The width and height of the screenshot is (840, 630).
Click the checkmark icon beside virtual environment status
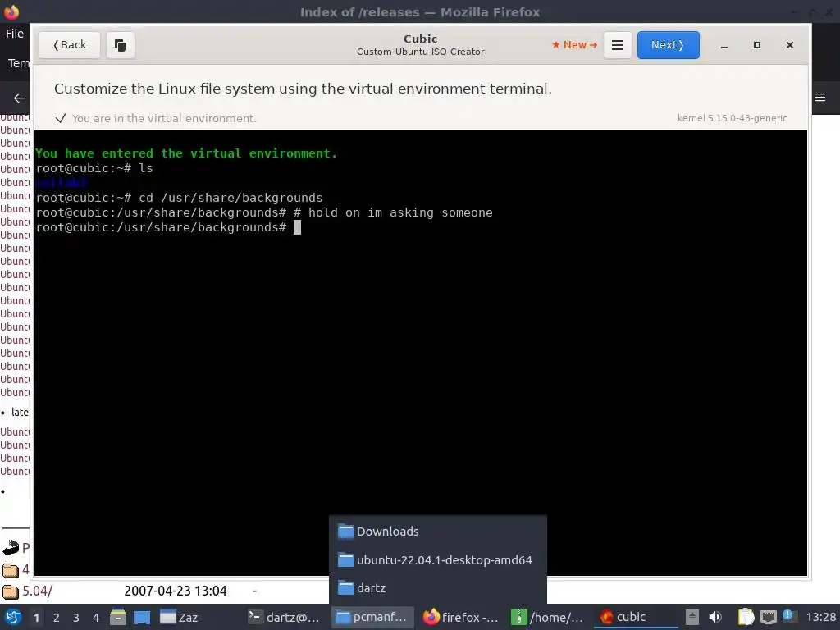[x=61, y=118]
